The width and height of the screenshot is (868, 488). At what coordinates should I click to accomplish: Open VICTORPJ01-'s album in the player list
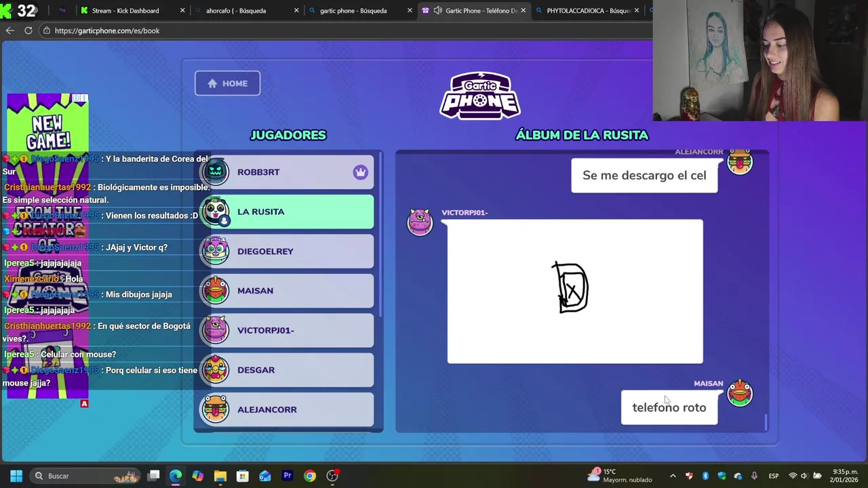tap(287, 330)
